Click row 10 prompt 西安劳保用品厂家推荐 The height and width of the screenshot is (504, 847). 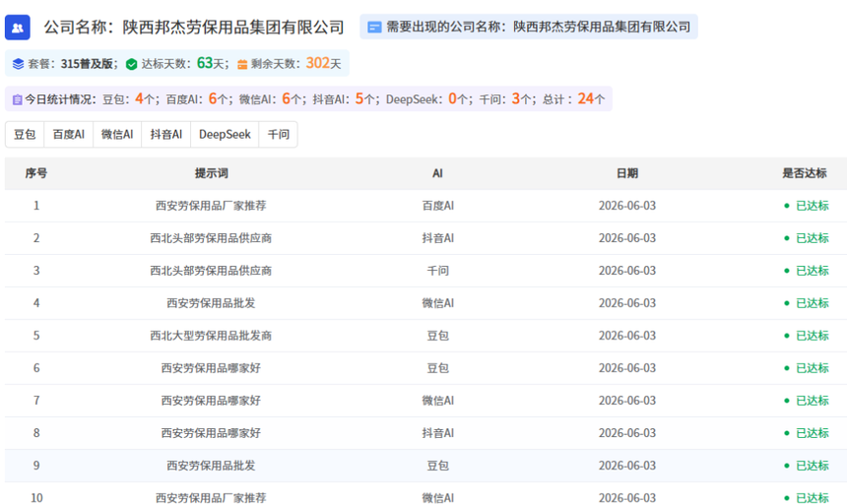[x=211, y=497]
